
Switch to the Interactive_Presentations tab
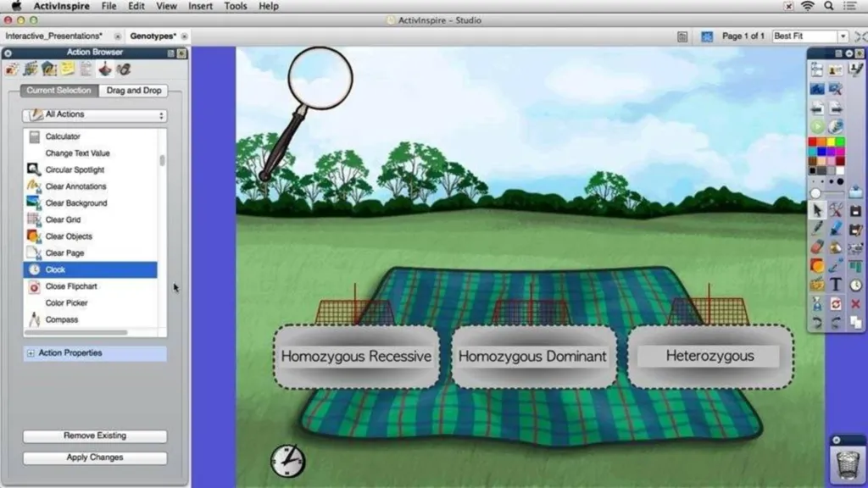55,36
